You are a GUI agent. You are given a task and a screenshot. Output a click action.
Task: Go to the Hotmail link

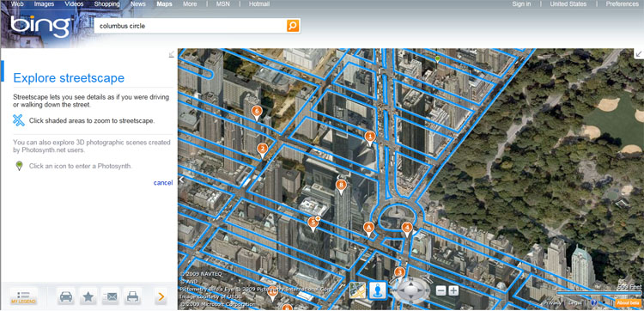pos(259,4)
